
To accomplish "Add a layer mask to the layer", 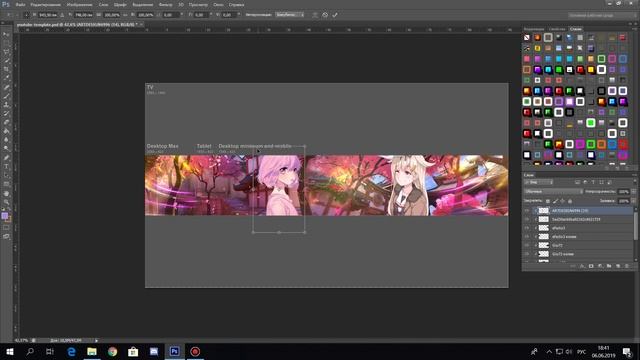I will click(x=591, y=266).
